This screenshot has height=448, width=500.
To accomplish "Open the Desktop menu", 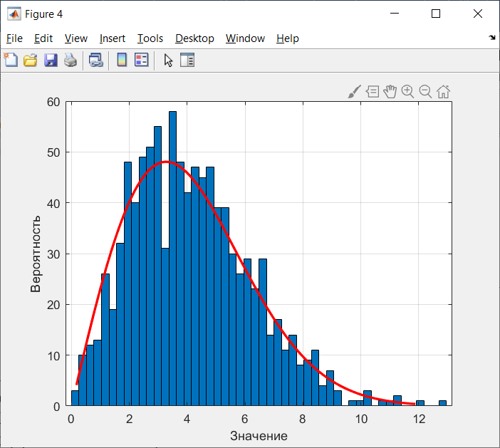I will coord(194,38).
